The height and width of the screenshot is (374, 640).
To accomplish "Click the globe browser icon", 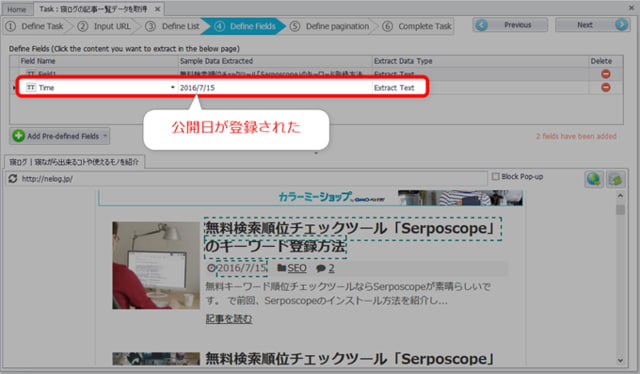I will coord(593,179).
